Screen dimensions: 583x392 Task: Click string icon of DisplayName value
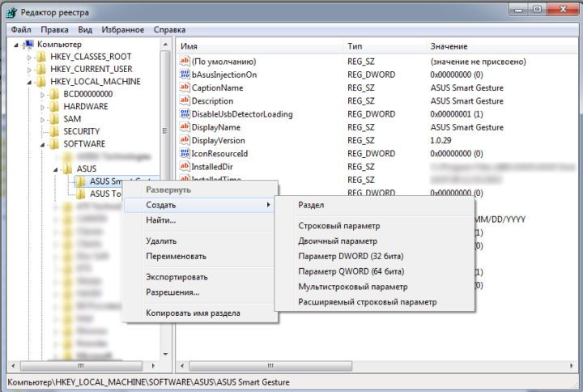click(x=185, y=127)
